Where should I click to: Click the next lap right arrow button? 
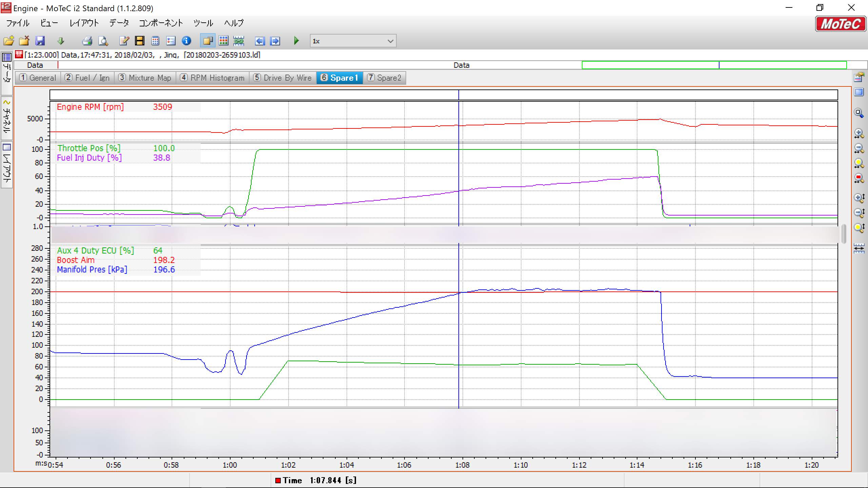[x=275, y=41]
